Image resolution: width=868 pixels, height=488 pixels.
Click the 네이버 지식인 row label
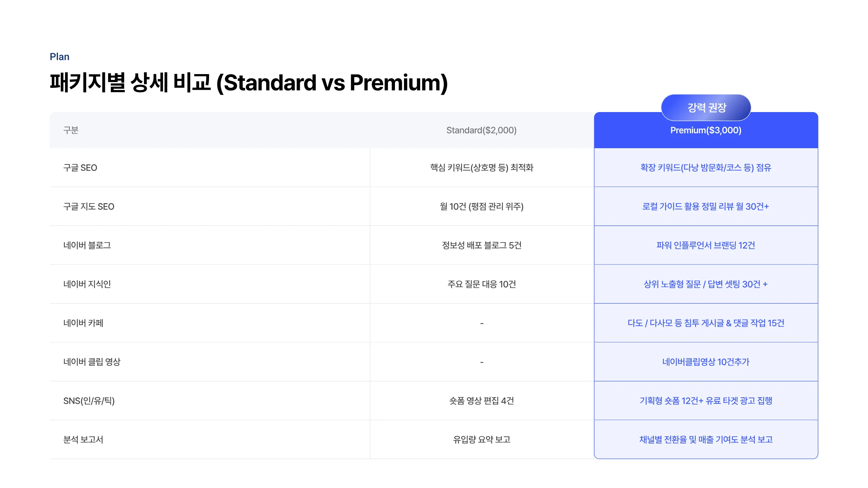(87, 284)
